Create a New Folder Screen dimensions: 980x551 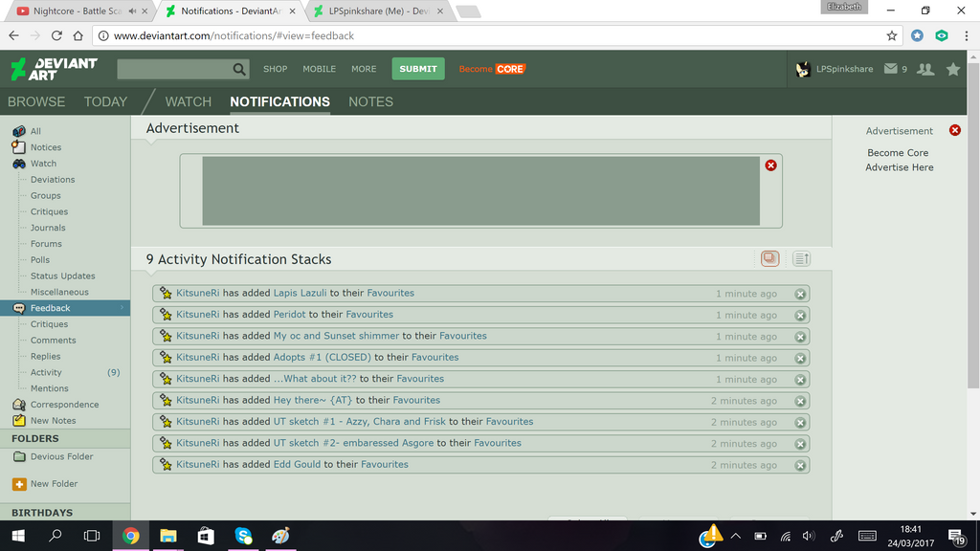pyautogui.click(x=54, y=484)
